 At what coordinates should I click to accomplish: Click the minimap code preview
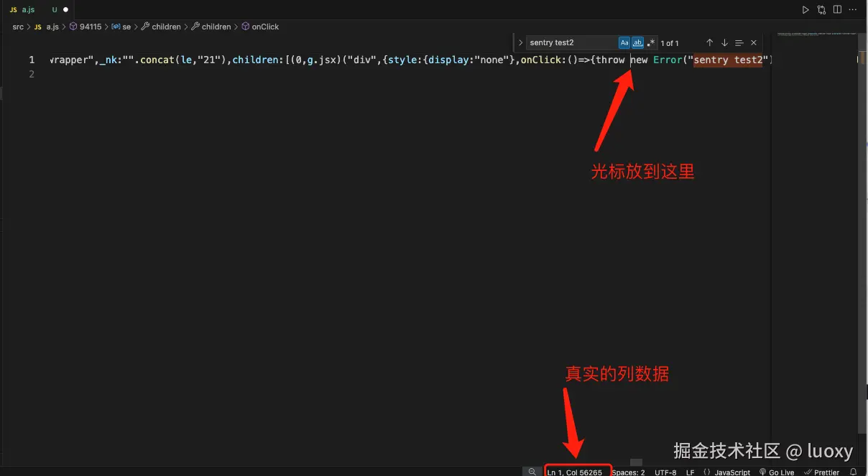[816, 34]
